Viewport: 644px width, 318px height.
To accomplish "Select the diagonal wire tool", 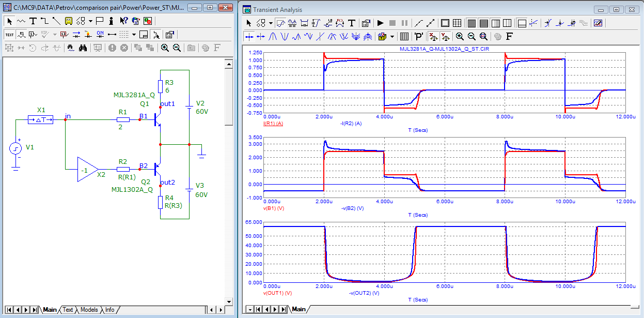I will [56, 21].
